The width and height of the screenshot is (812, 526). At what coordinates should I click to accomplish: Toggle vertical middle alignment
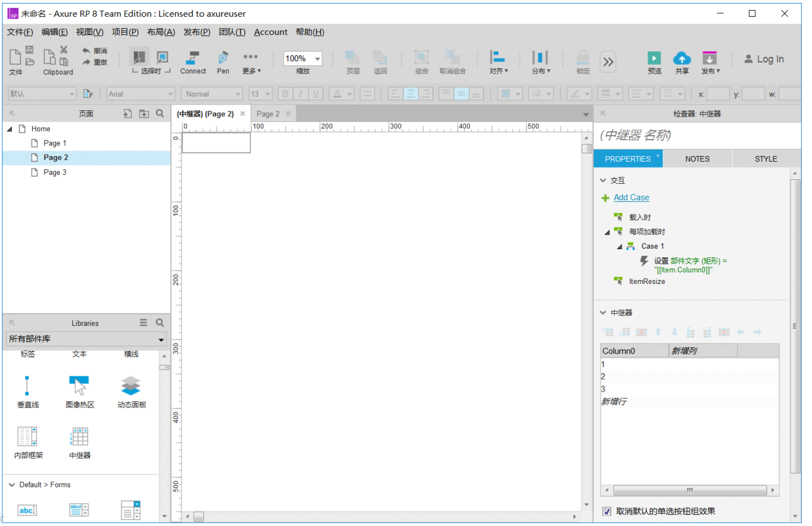pyautogui.click(x=461, y=94)
